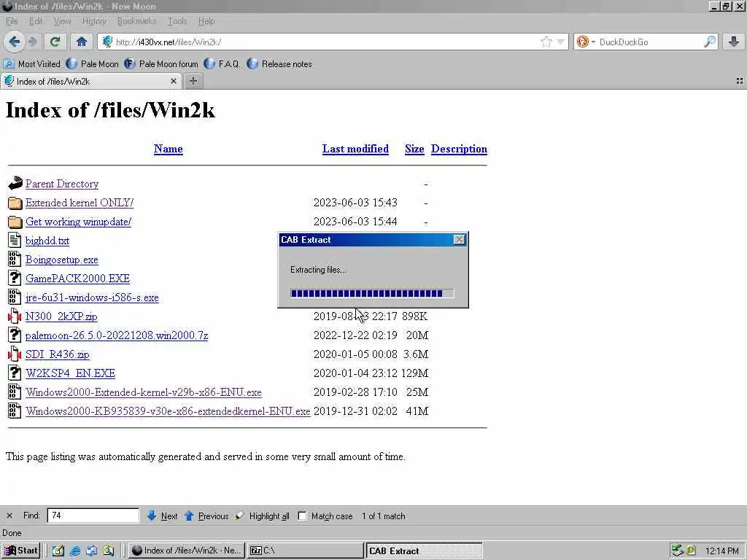Close the find bar with the X
The height and width of the screenshot is (560, 747).
coord(9,516)
